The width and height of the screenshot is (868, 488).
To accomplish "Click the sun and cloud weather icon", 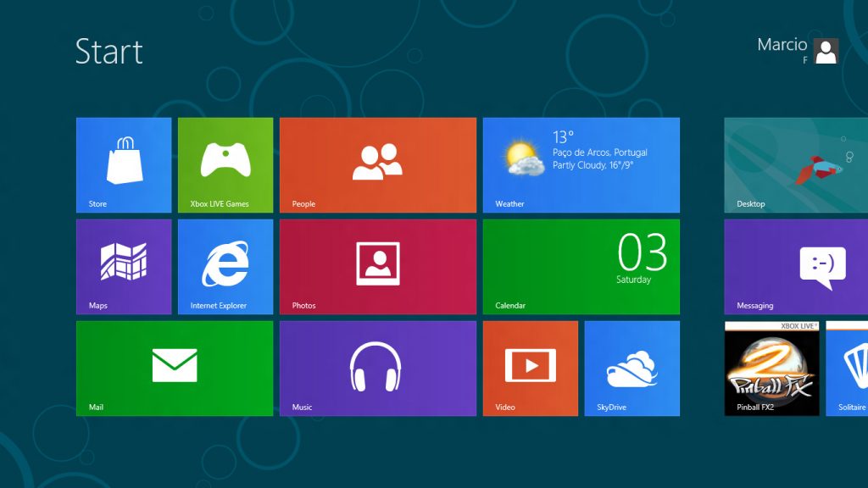I will (523, 158).
